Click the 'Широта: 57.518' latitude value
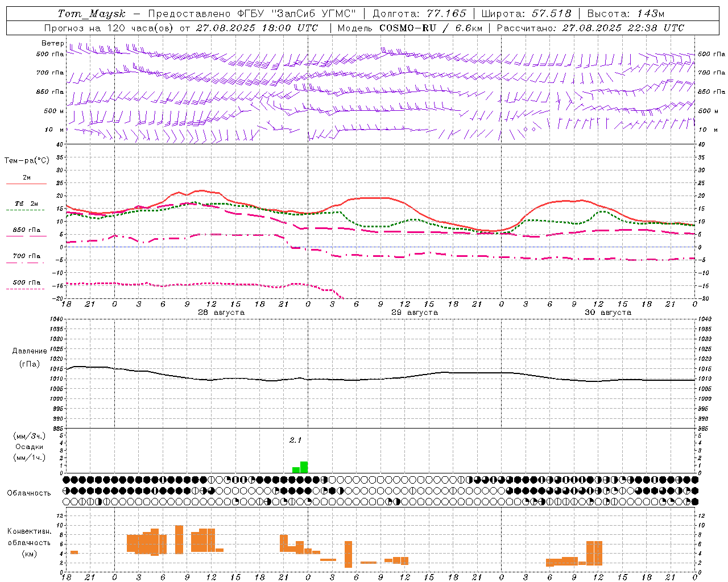728x582 pixels. [526, 14]
